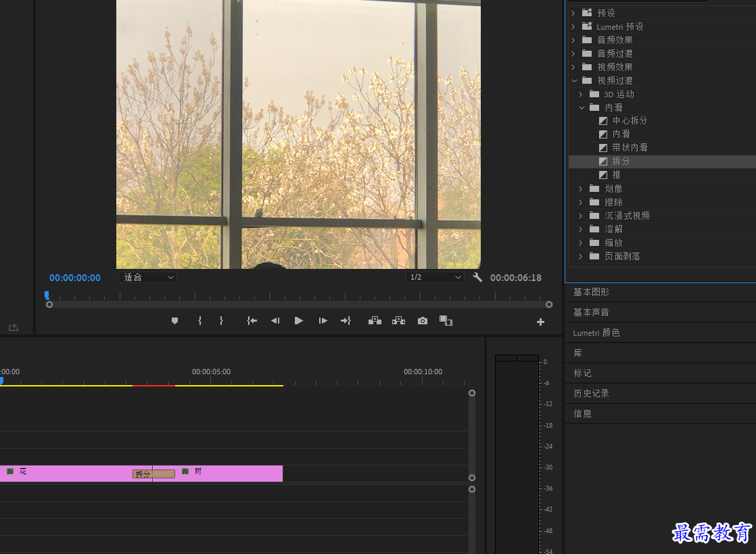Expand the 溶解 folder
The width and height of the screenshot is (756, 554).
[x=580, y=229]
